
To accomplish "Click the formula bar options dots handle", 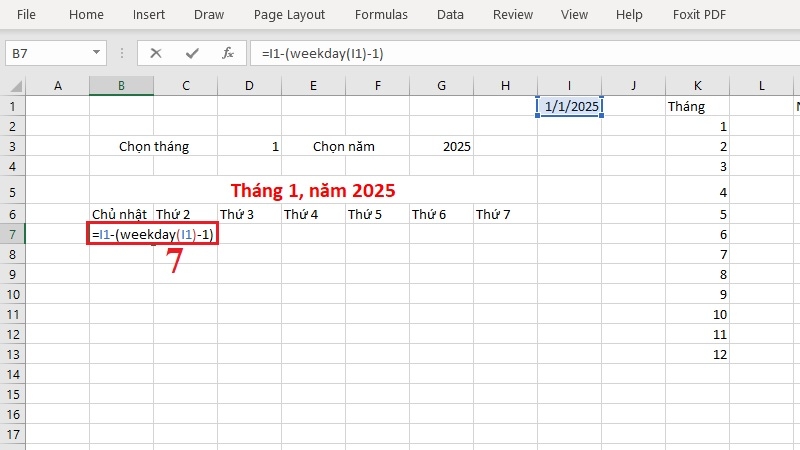I will click(122, 53).
